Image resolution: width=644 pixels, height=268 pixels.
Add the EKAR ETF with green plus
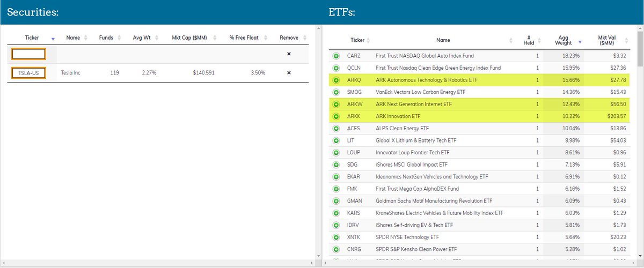(x=336, y=177)
